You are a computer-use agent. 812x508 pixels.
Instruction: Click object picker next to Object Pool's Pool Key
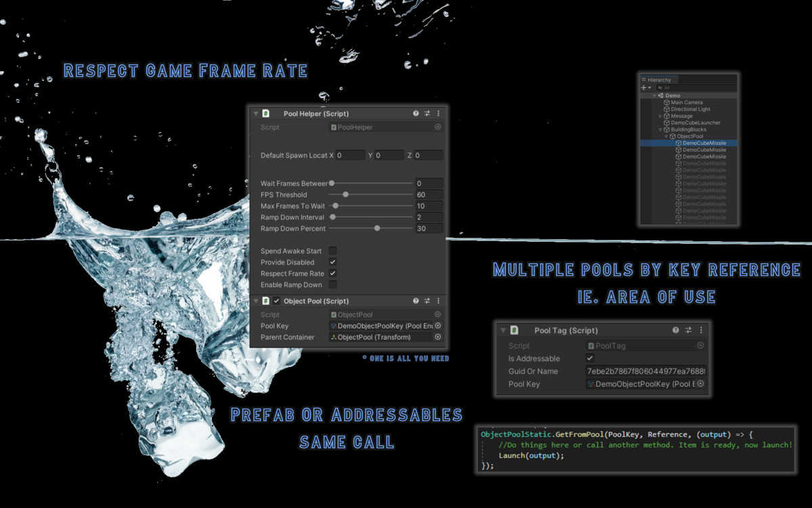click(438, 326)
